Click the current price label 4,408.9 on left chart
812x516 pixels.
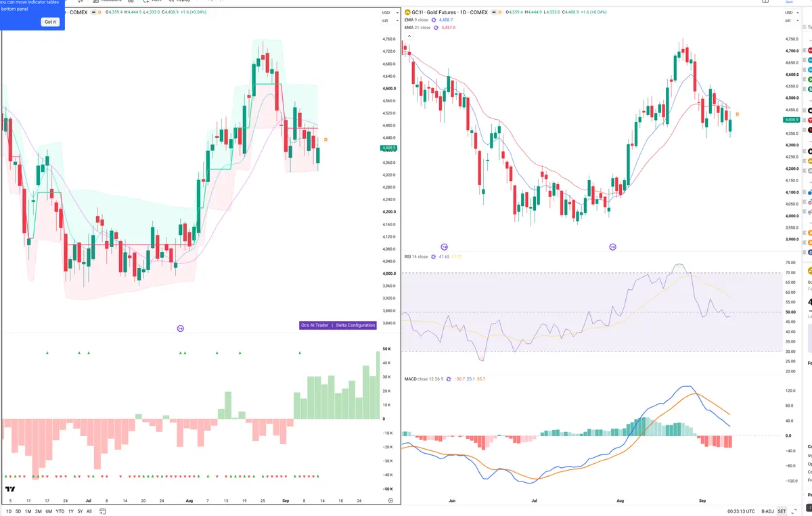pos(389,148)
